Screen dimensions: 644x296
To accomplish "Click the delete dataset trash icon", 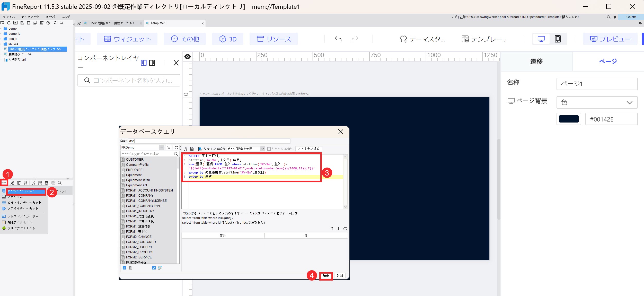I will pyautogui.click(x=19, y=183).
